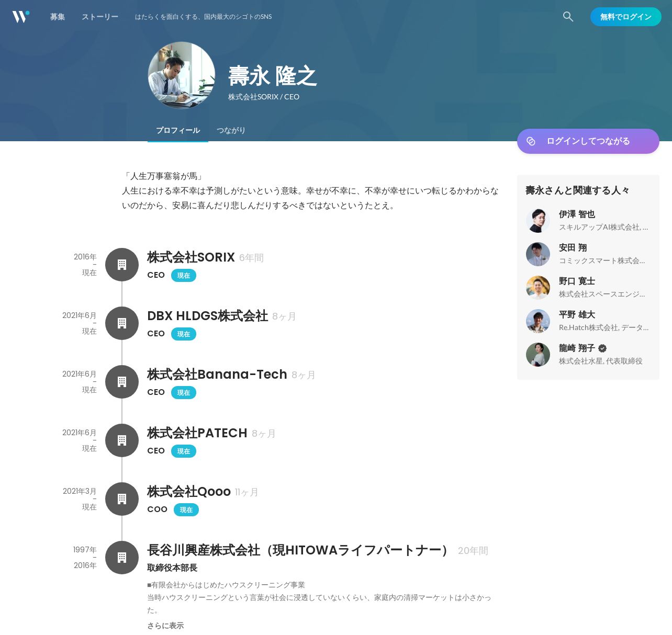Open the 株式会社Banana-Tech company link
Screen dimensions: 672x635
click(x=217, y=375)
